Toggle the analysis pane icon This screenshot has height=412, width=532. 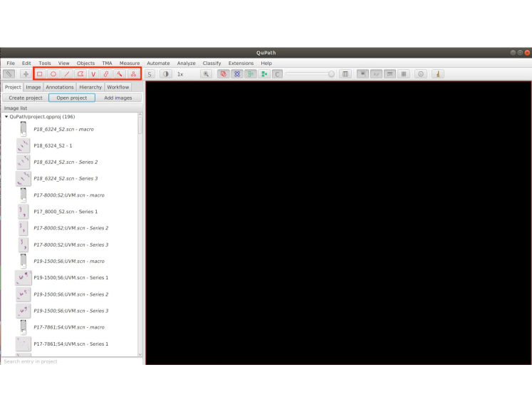coord(9,74)
